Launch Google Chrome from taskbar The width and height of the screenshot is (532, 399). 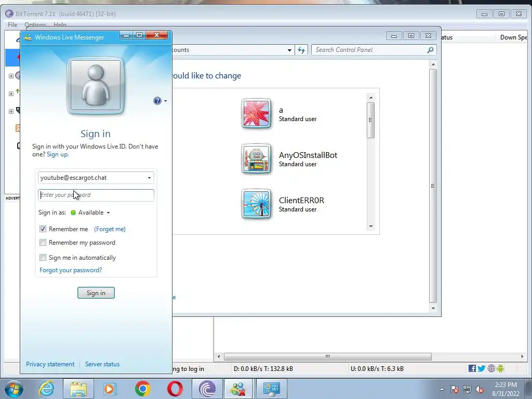click(142, 389)
